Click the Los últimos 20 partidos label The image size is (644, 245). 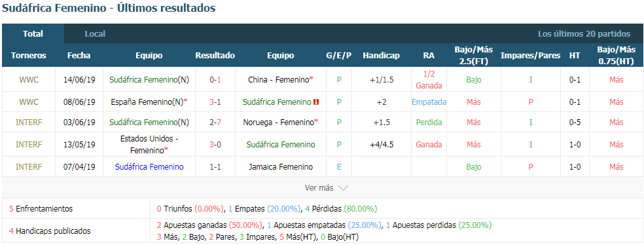coord(584,33)
